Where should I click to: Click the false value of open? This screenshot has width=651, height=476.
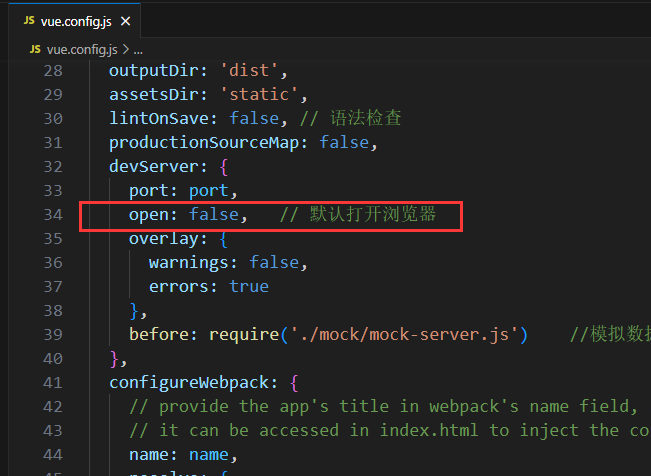click(x=214, y=215)
